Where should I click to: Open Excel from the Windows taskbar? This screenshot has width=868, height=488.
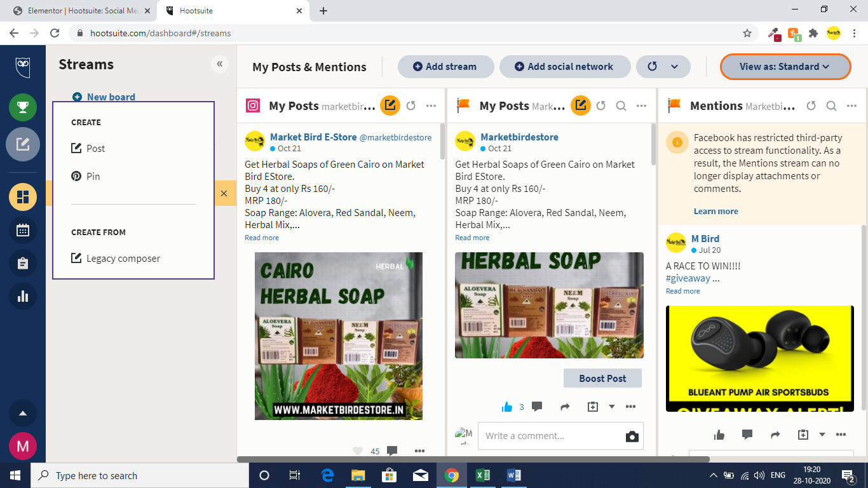[x=482, y=475]
